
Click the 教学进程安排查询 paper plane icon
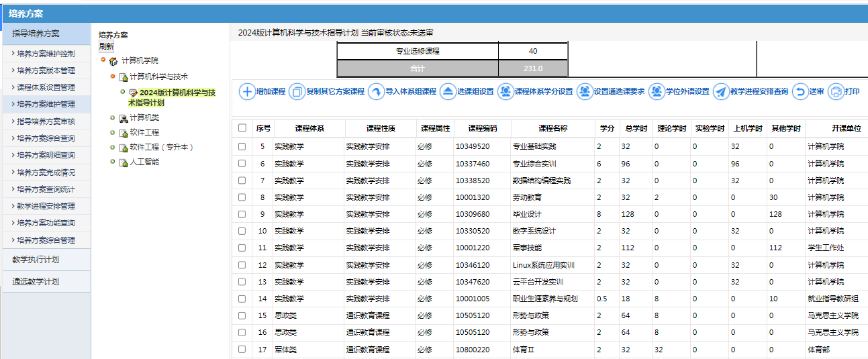click(721, 91)
